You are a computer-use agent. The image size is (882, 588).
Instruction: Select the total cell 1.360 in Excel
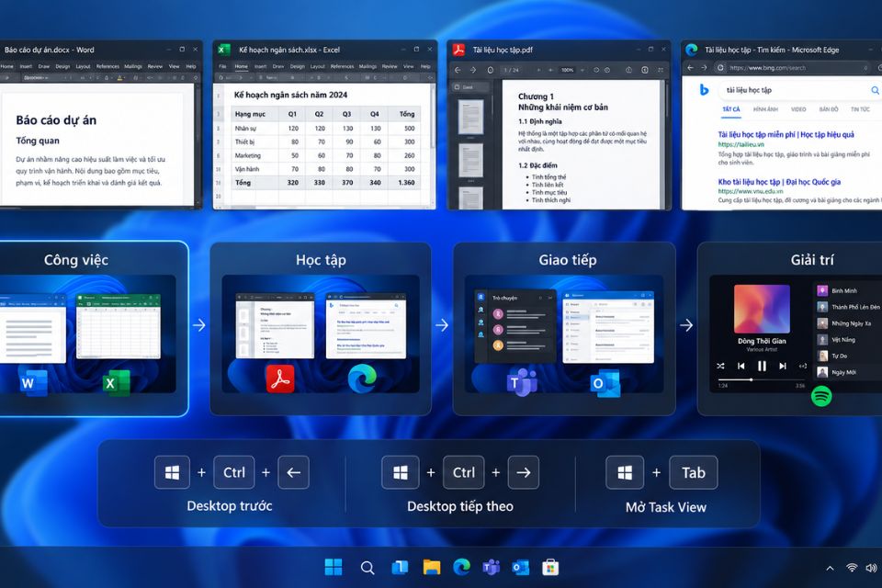406,183
